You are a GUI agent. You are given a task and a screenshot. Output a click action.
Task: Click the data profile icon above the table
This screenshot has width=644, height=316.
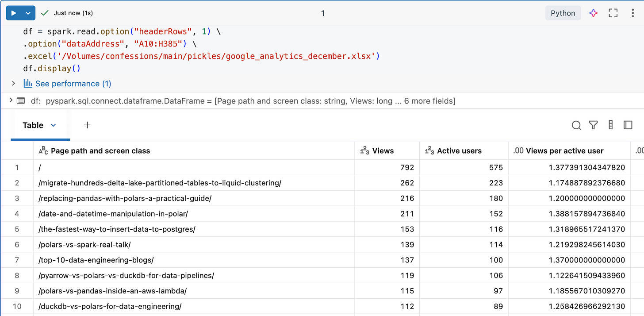(x=610, y=125)
